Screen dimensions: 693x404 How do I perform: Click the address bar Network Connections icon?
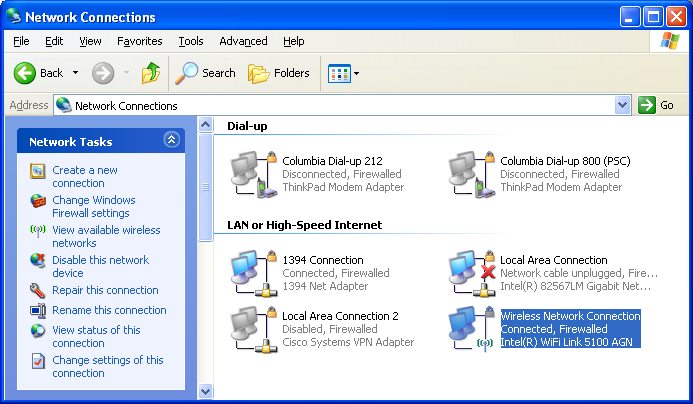click(64, 105)
